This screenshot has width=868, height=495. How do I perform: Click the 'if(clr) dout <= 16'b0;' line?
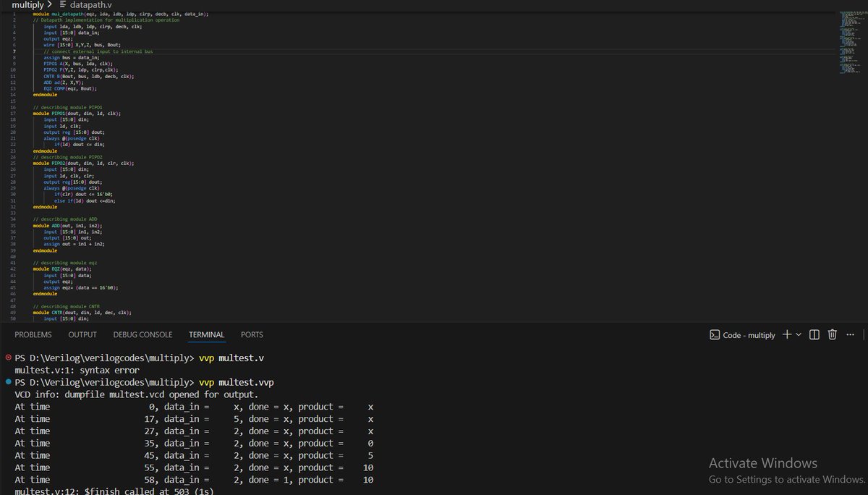coord(84,195)
